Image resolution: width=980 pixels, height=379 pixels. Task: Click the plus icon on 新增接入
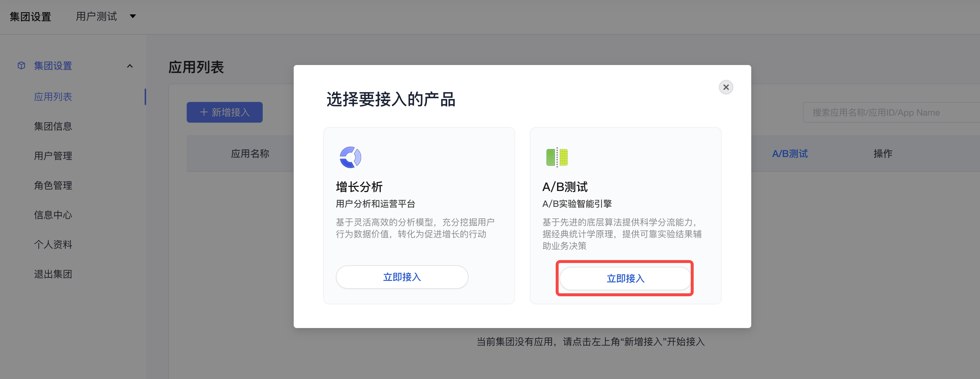pyautogui.click(x=204, y=112)
